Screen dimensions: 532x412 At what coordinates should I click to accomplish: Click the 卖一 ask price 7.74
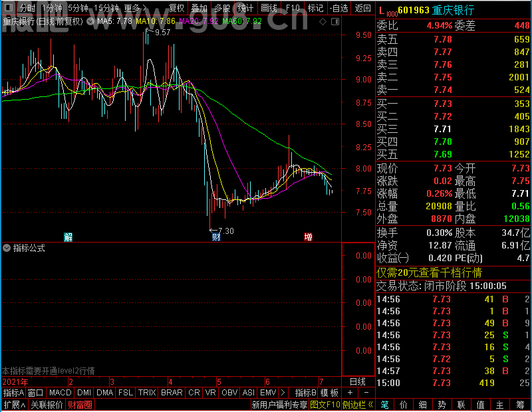click(x=443, y=90)
